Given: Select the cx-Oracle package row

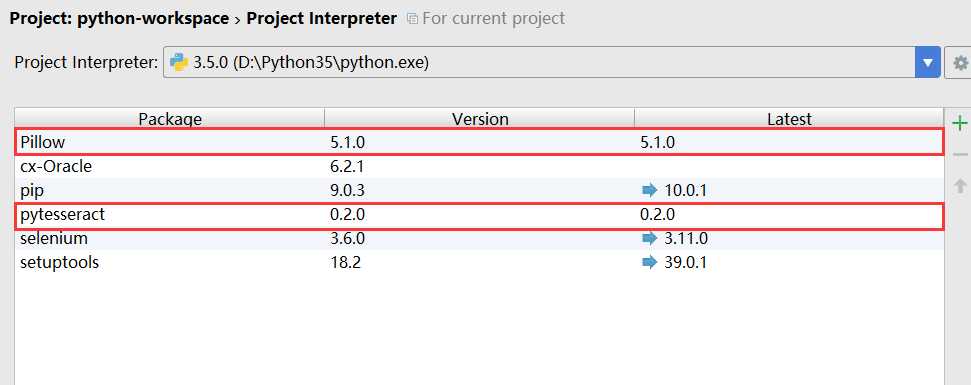Looking at the screenshot, I should [479, 167].
